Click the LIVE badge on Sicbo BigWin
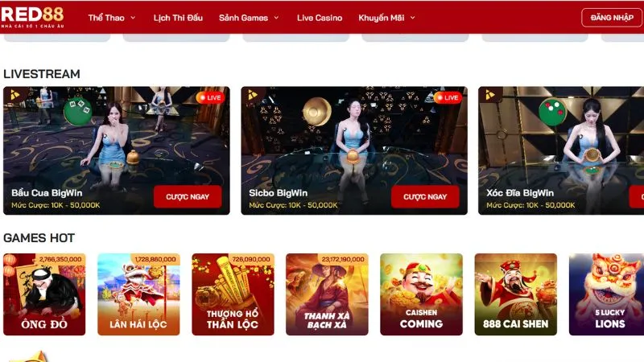Screen dimensions: 644x362 click(448, 97)
